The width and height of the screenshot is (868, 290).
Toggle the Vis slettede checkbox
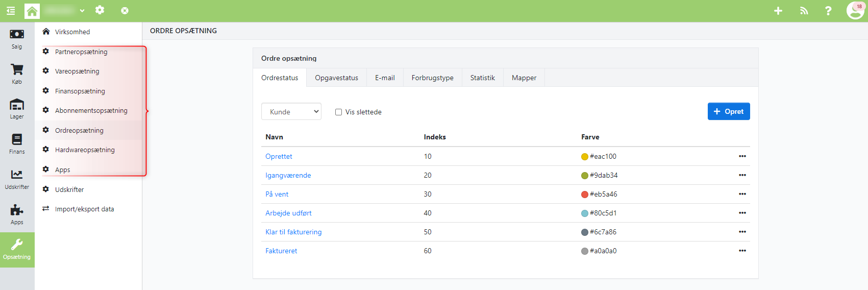pos(338,112)
